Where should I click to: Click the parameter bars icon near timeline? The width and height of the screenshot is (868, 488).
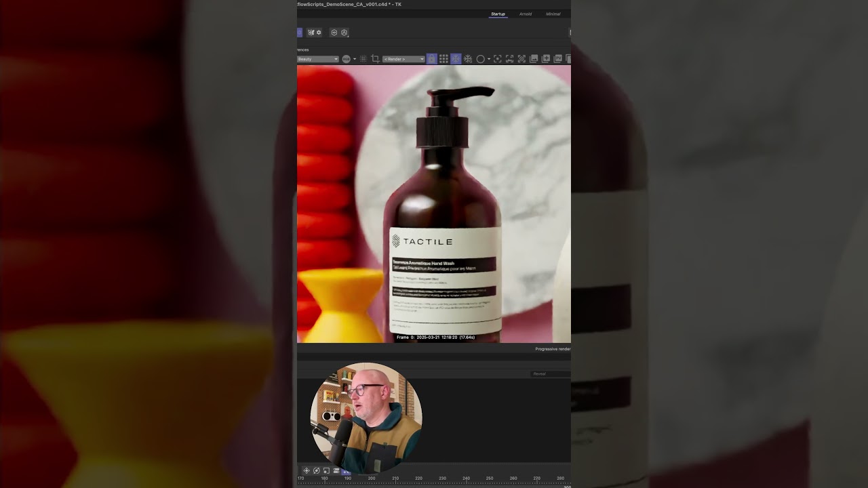click(x=336, y=470)
